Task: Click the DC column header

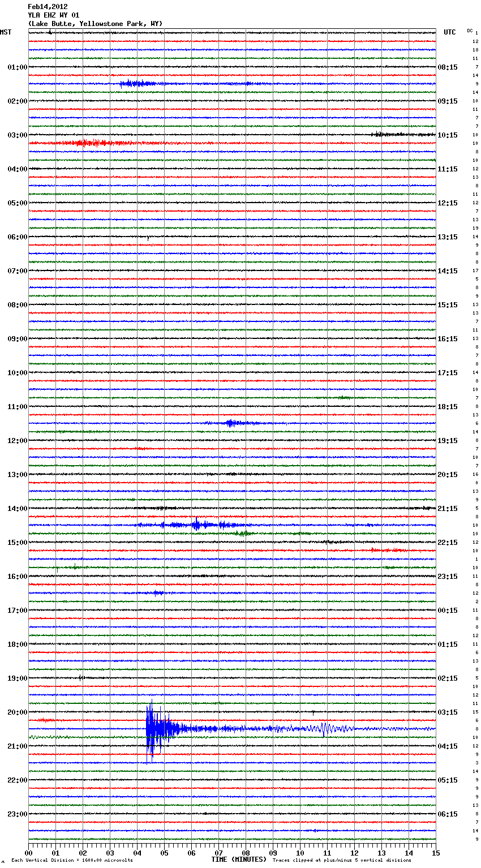Action: click(470, 31)
